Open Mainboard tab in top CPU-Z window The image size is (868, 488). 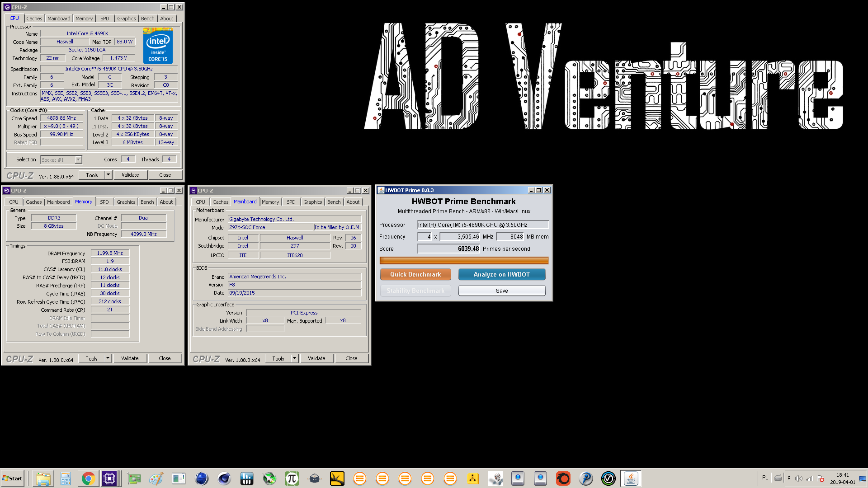point(59,19)
